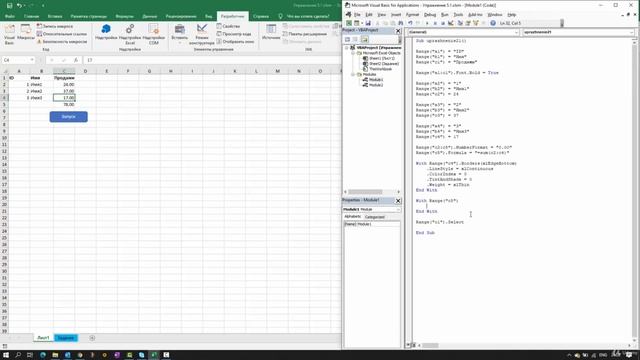Save workbook via Excel quick access
The width and height of the screenshot is (640, 360).
(9, 6)
